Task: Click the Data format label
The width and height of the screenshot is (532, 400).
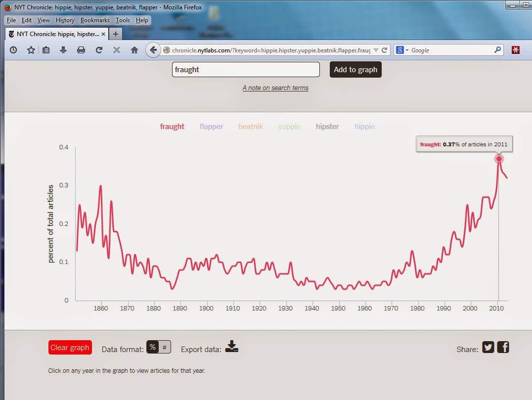Action: click(x=123, y=350)
